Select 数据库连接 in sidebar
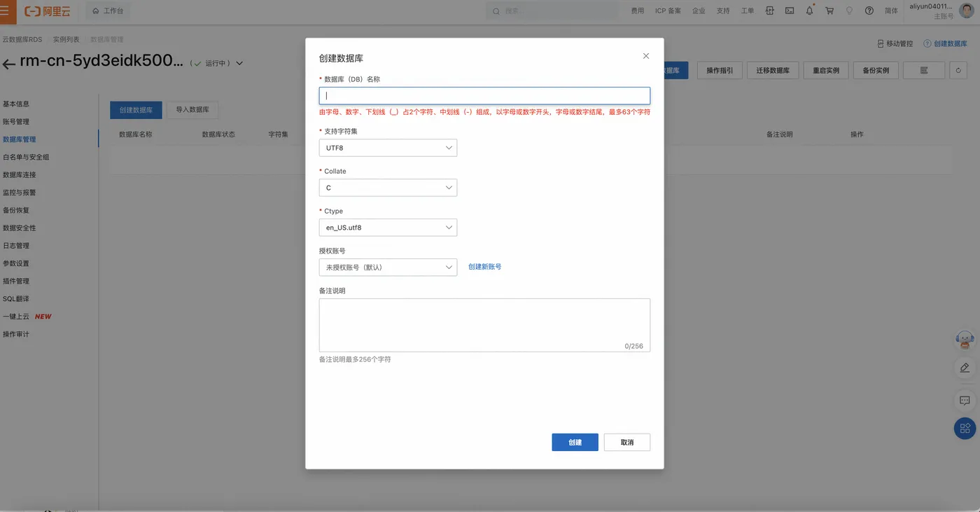This screenshot has width=980, height=512. click(20, 174)
